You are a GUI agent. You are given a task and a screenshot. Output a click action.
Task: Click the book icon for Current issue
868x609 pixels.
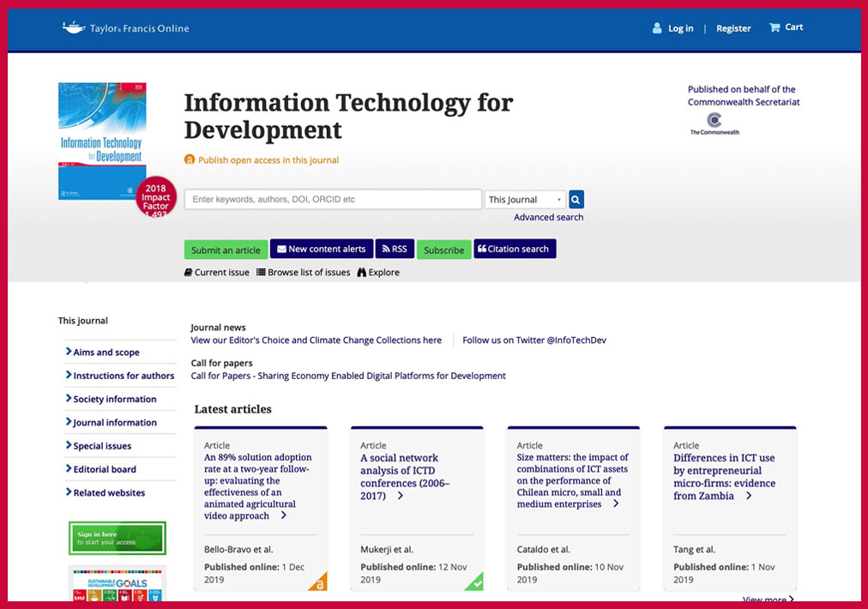coord(188,273)
